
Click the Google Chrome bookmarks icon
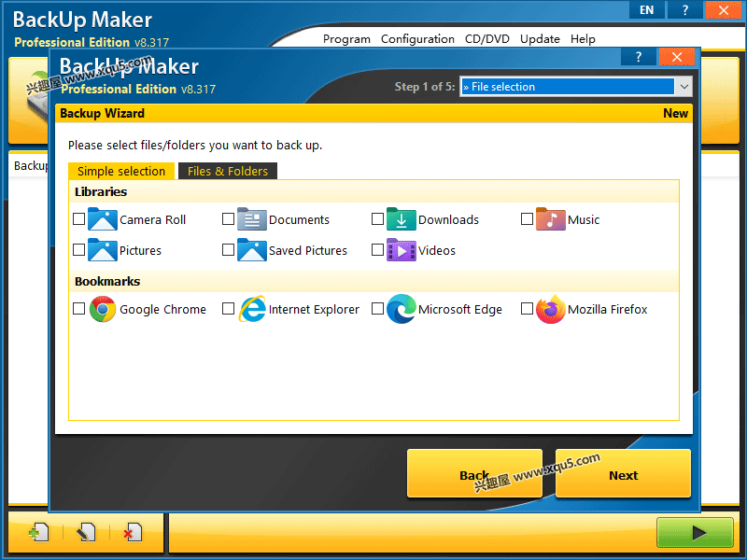100,309
